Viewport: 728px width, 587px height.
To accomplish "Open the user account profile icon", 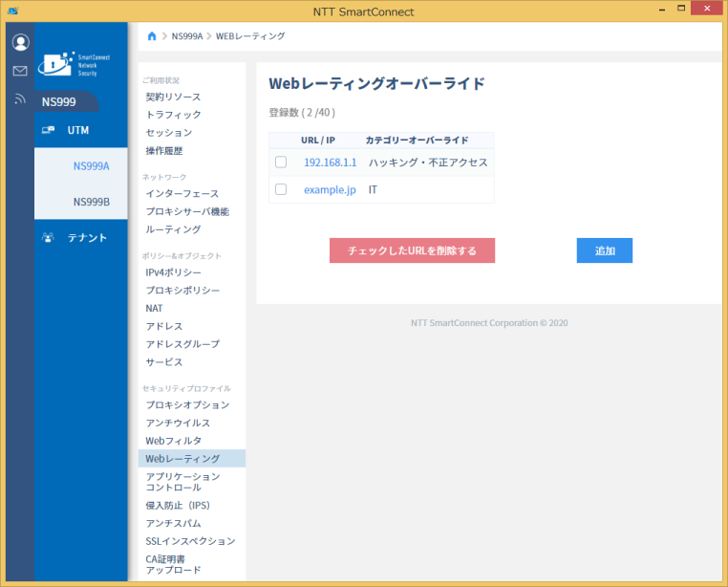I will 20,42.
